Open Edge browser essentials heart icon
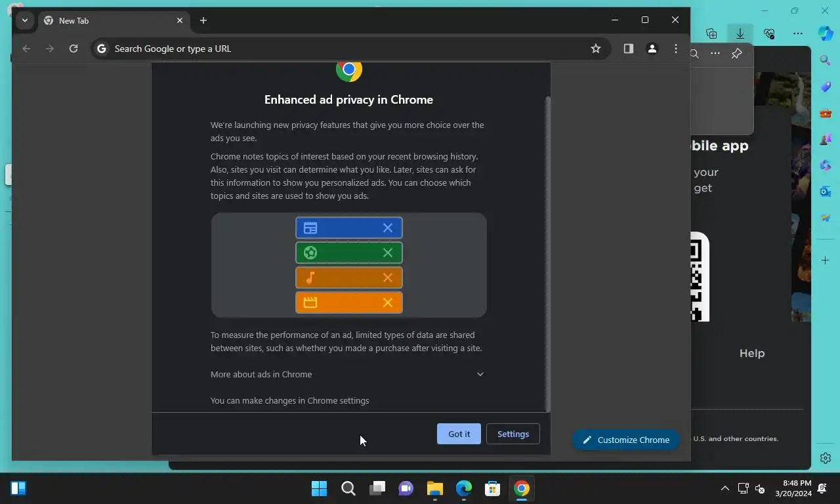Screen dimensions: 840x504 click(769, 33)
